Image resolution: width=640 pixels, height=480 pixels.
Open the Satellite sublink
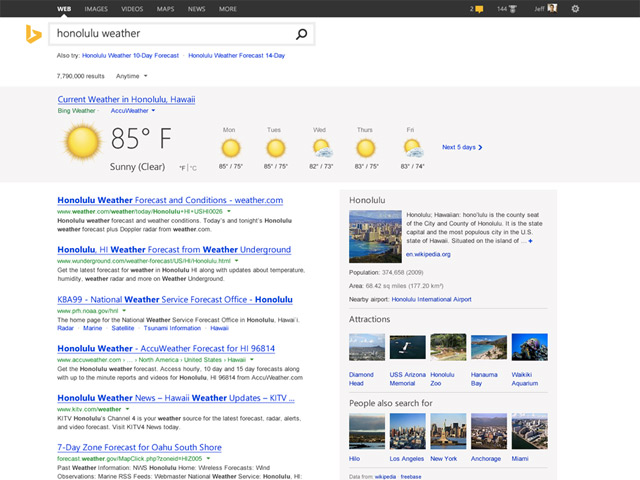tap(123, 328)
